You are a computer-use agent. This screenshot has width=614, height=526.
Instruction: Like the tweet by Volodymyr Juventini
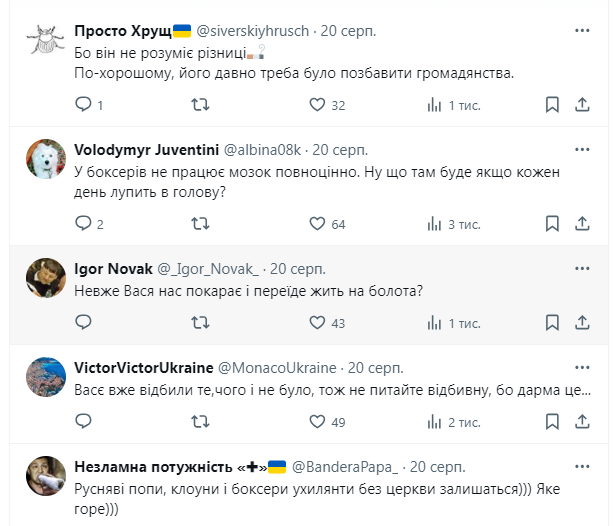click(317, 224)
